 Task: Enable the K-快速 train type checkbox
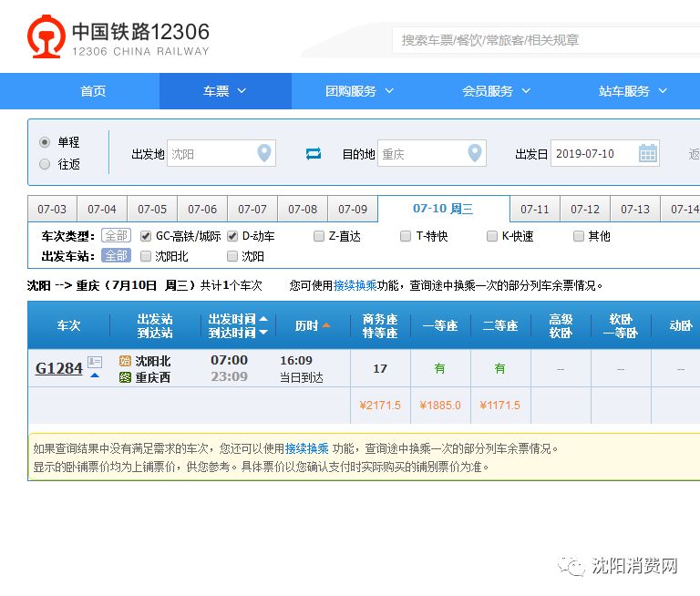tap(492, 237)
